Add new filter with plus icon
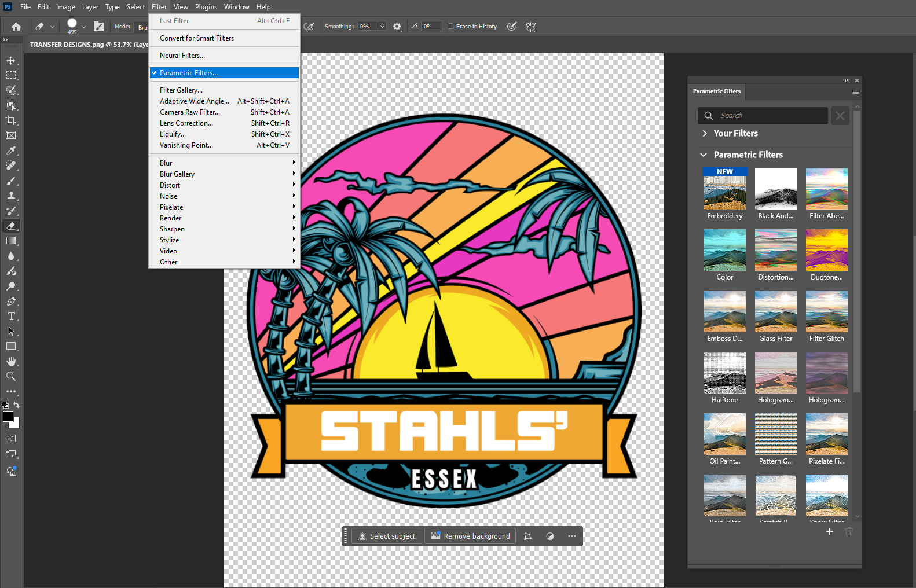Viewport: 916px width, 588px height. point(829,531)
